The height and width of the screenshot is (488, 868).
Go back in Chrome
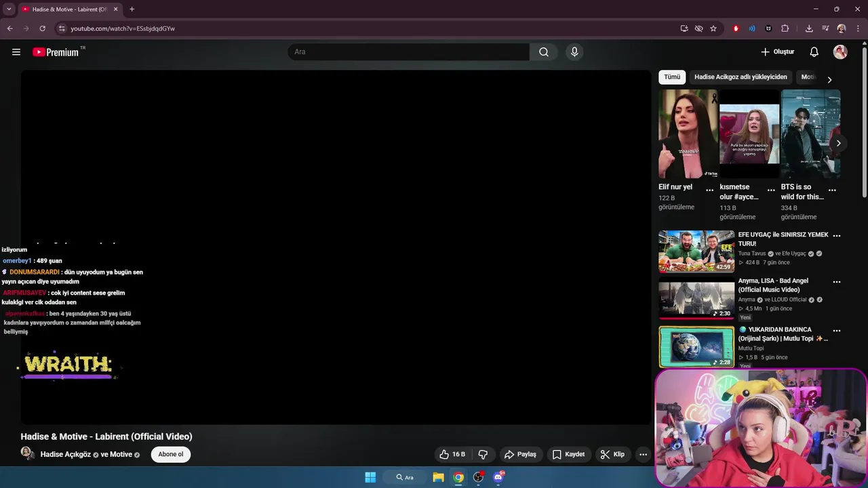coord(9,28)
